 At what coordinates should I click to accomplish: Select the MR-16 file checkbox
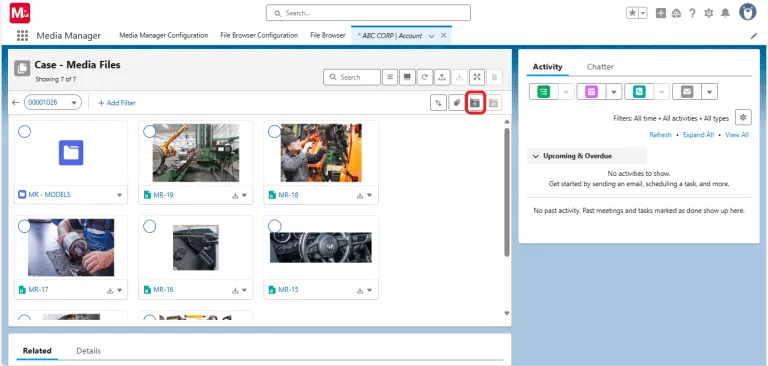point(149,226)
